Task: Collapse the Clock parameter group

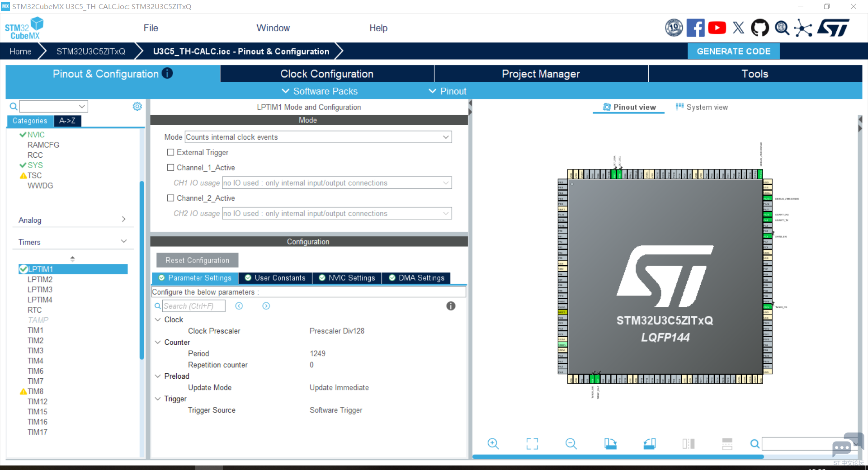Action: (x=158, y=320)
